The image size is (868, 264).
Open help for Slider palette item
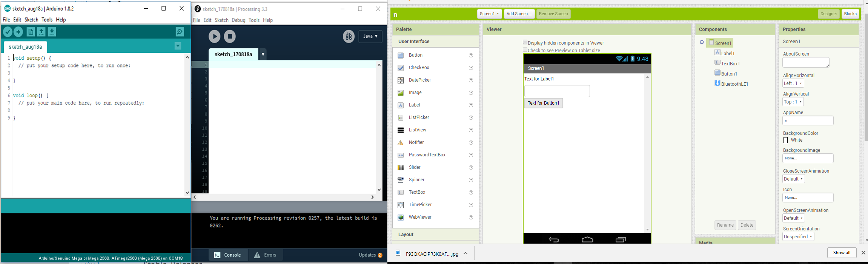tap(471, 168)
